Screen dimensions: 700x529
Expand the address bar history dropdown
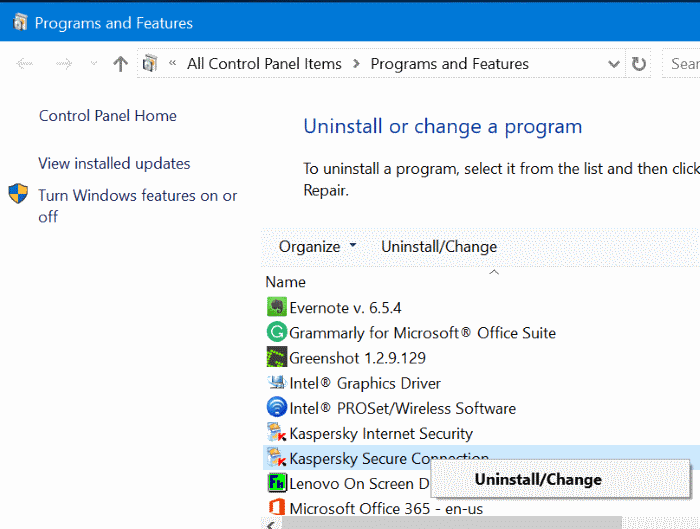614,64
